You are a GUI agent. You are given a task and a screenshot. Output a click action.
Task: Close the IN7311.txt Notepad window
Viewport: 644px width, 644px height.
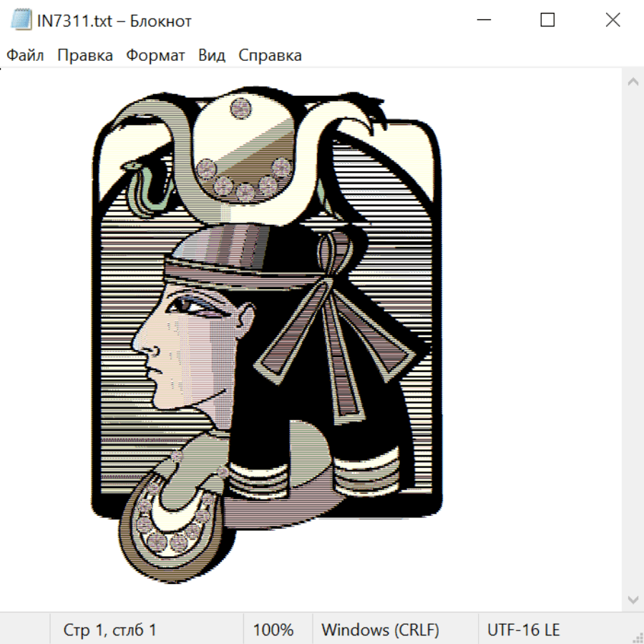tap(613, 21)
